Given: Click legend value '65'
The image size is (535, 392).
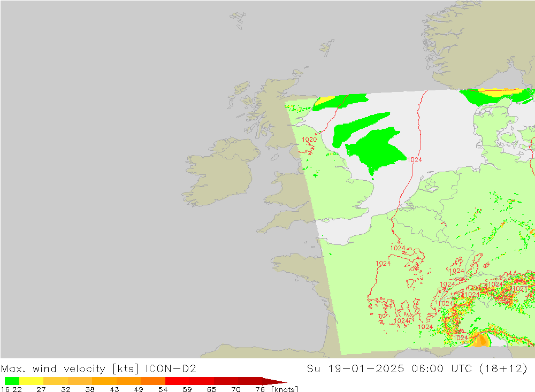Looking at the screenshot, I should 211,389.
